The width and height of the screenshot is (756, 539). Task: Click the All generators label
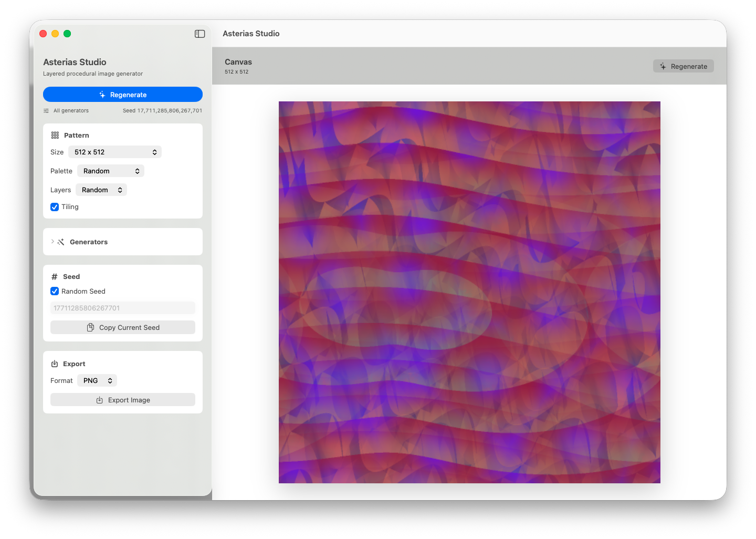point(71,111)
